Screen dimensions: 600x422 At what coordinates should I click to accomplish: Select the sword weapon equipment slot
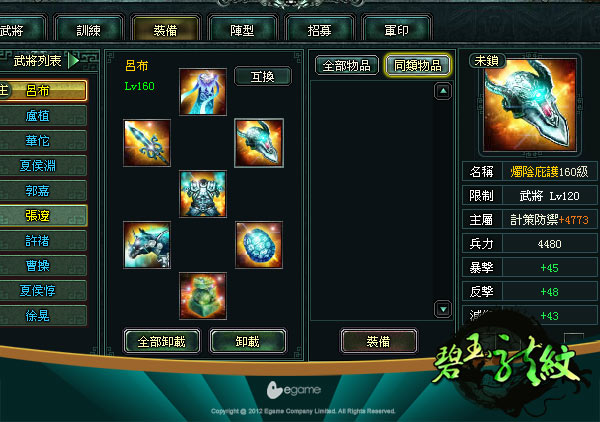(x=147, y=143)
